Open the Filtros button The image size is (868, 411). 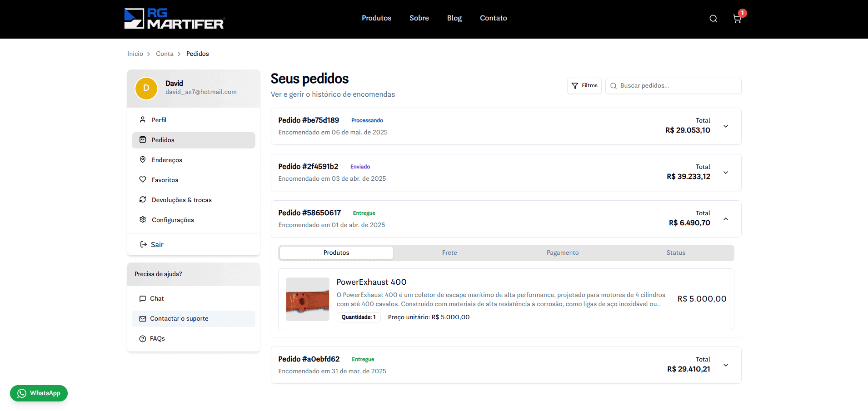tap(584, 86)
